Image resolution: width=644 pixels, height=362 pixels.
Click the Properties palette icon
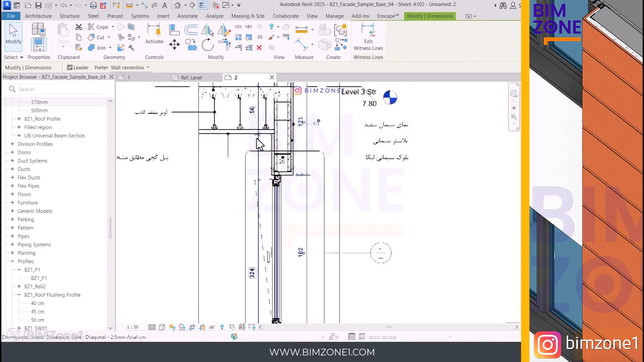tap(38, 45)
